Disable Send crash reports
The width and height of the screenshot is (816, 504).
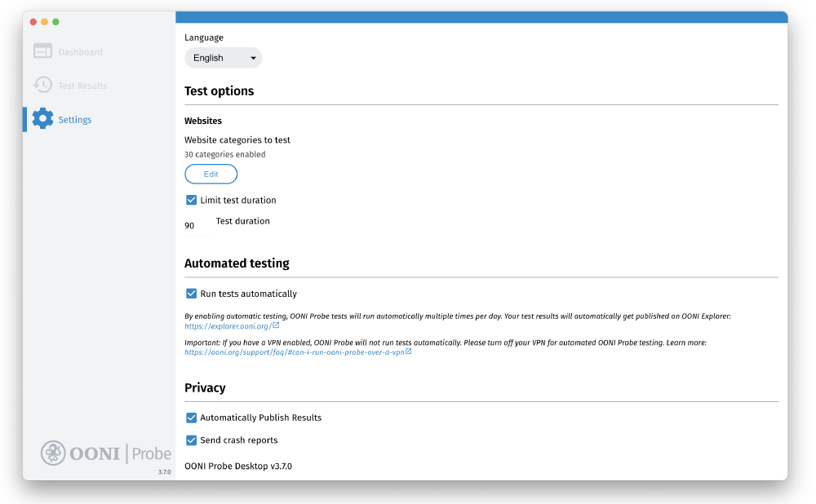pos(191,440)
